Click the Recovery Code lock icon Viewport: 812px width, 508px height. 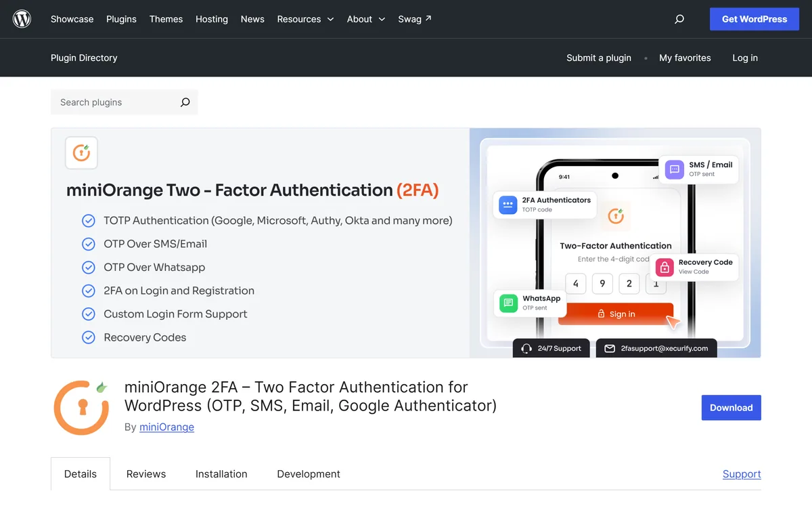coord(664,267)
